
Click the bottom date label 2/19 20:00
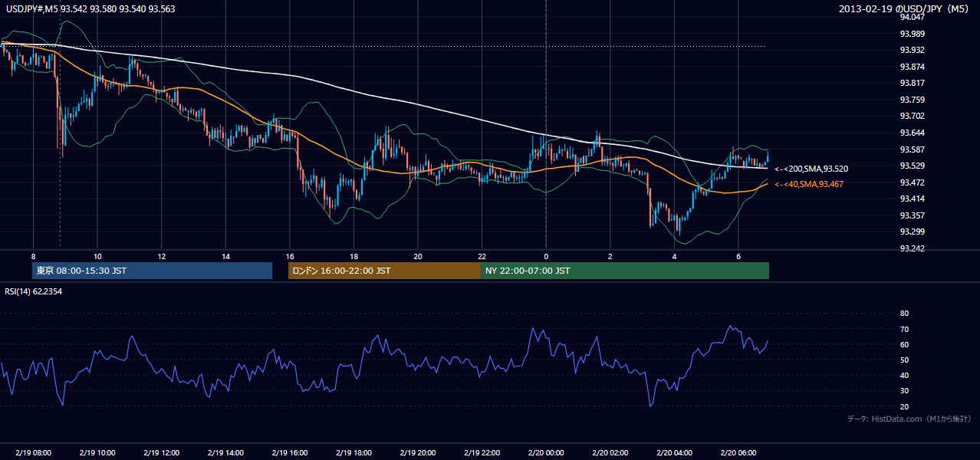pos(417,453)
